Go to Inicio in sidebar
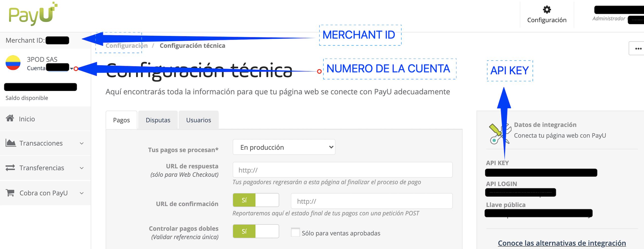 click(46, 119)
